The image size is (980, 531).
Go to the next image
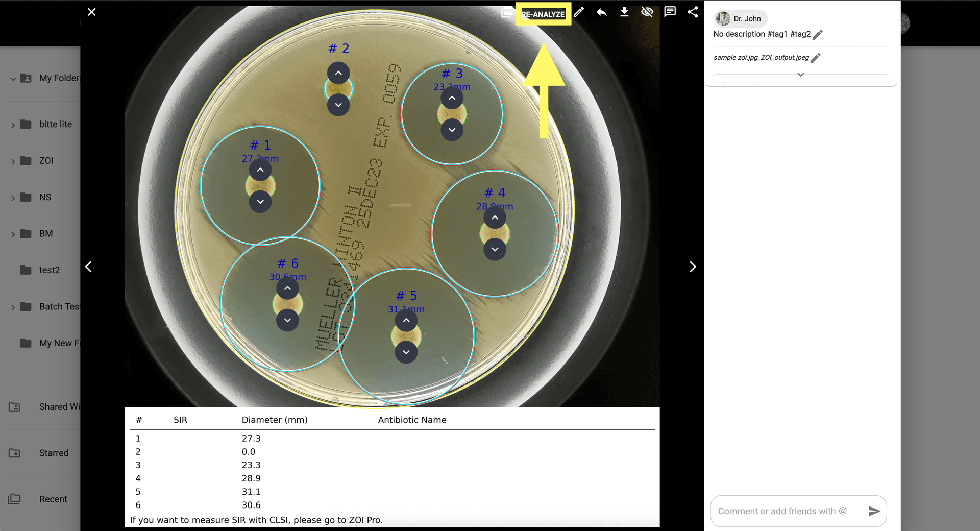(692, 267)
